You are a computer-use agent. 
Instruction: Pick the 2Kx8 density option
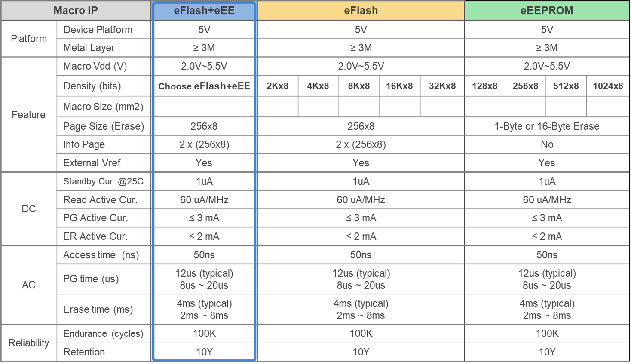coord(277,86)
